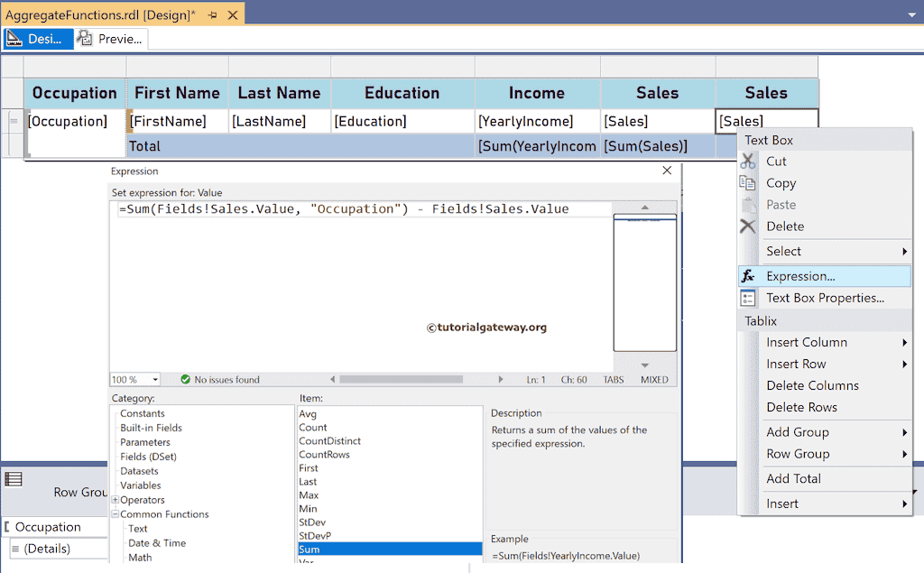This screenshot has height=573, width=924.
Task: Click the Cut scissors icon
Action: pos(748,161)
